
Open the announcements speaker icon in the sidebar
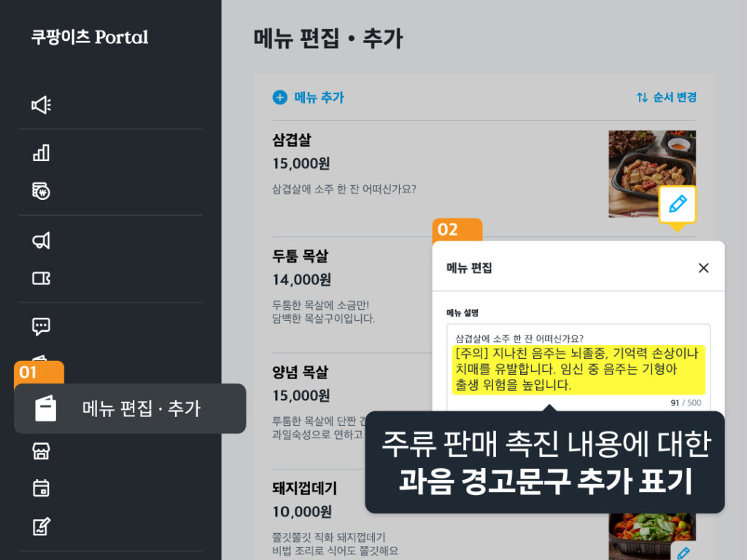coord(42,105)
